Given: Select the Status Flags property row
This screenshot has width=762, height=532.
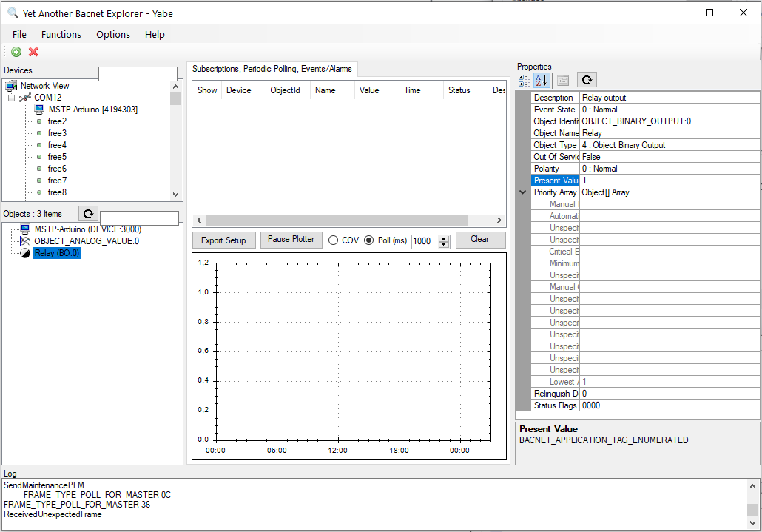Looking at the screenshot, I should [x=645, y=405].
